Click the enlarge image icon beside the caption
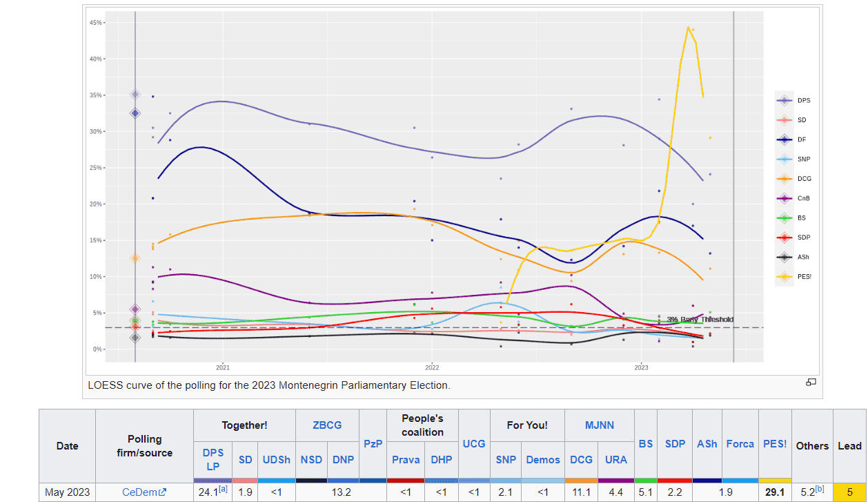 [x=811, y=383]
